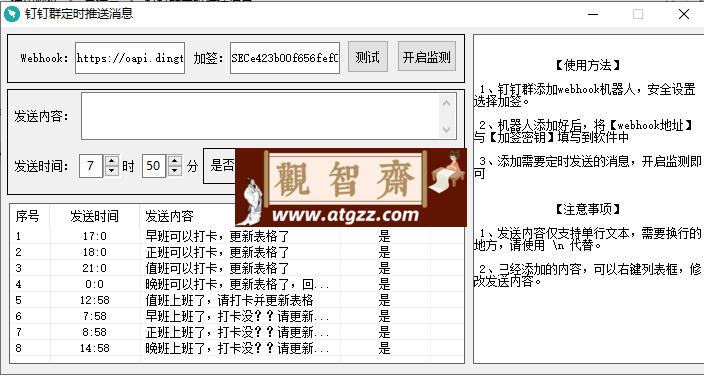This screenshot has width=704, height=375.
Task: Click message 值班上班了，请打卡并更新表格
Action: [229, 300]
